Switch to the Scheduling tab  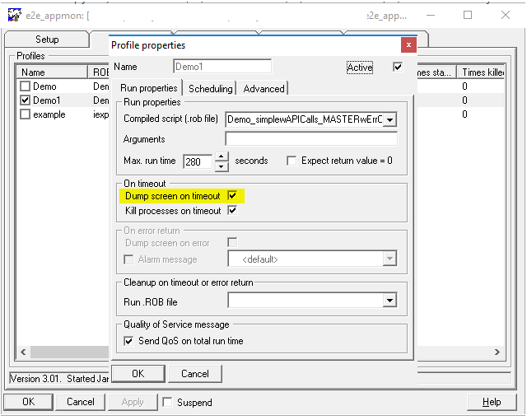click(211, 89)
